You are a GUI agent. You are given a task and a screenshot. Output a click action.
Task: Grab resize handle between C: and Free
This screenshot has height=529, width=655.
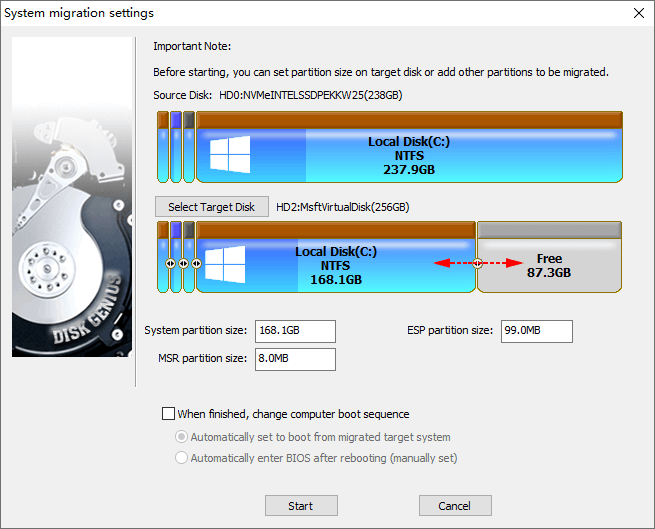click(x=477, y=263)
